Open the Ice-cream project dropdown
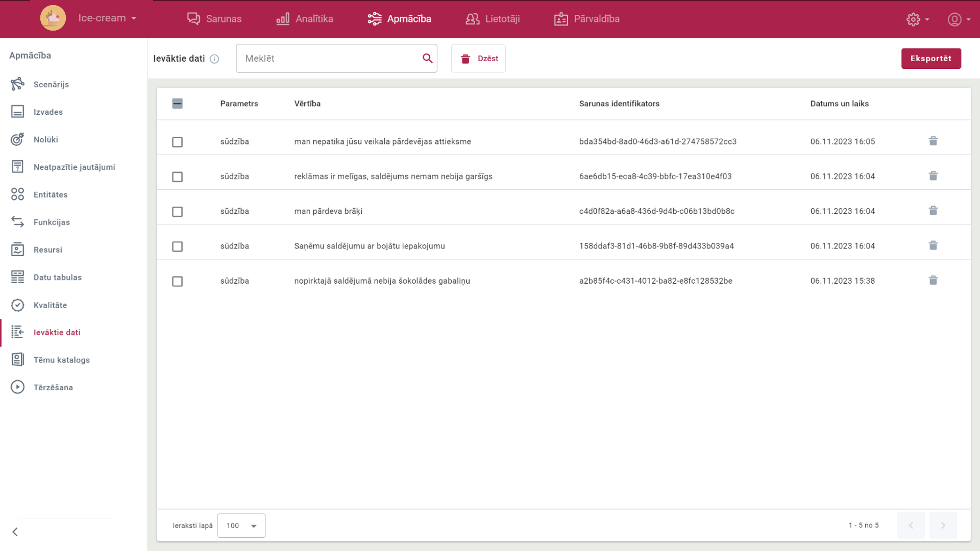This screenshot has height=551, width=980. coord(107,18)
